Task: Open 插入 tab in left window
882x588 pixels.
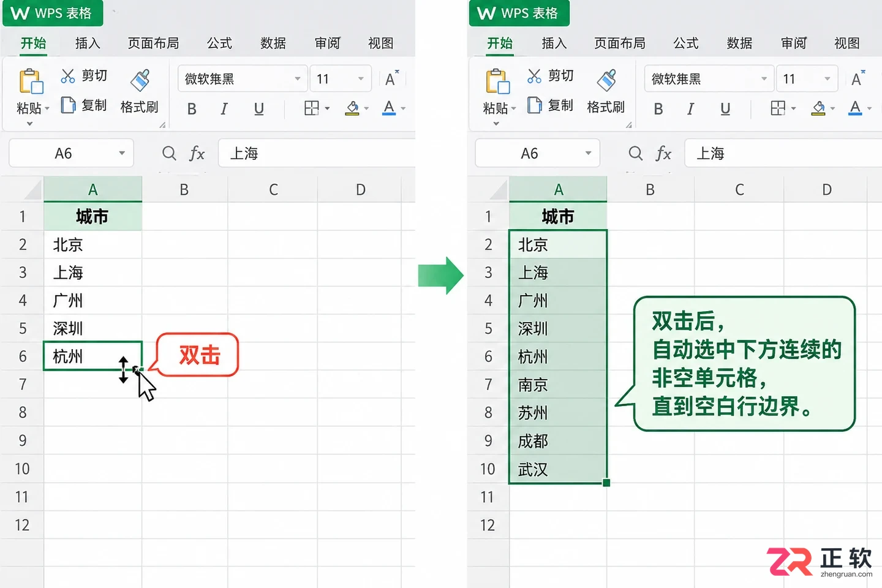Action: click(88, 43)
